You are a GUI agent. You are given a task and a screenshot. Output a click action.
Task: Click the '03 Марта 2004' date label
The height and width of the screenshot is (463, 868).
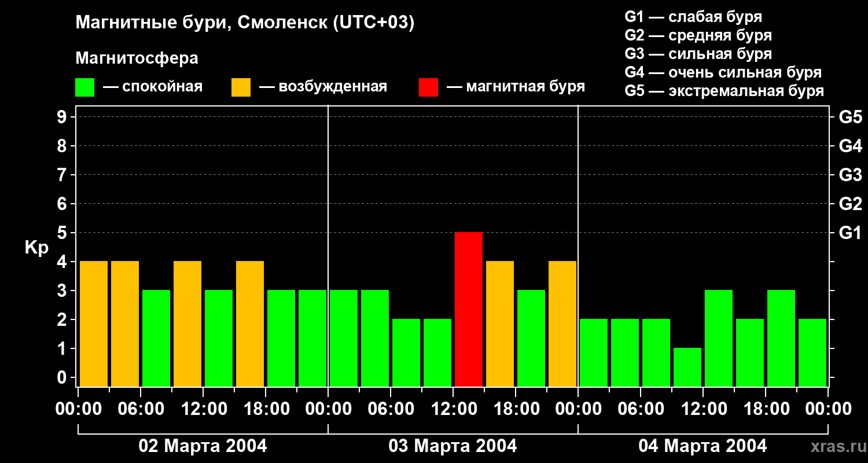[x=453, y=446]
